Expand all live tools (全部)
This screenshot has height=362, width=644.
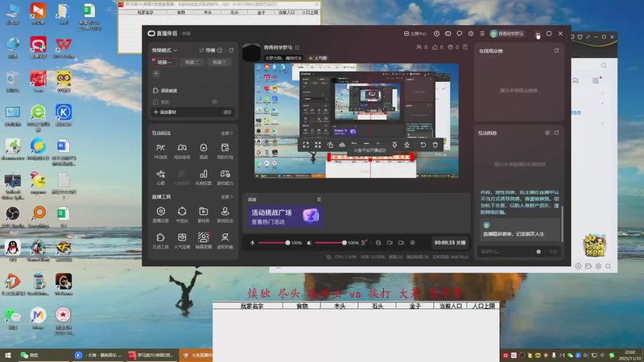point(227,197)
